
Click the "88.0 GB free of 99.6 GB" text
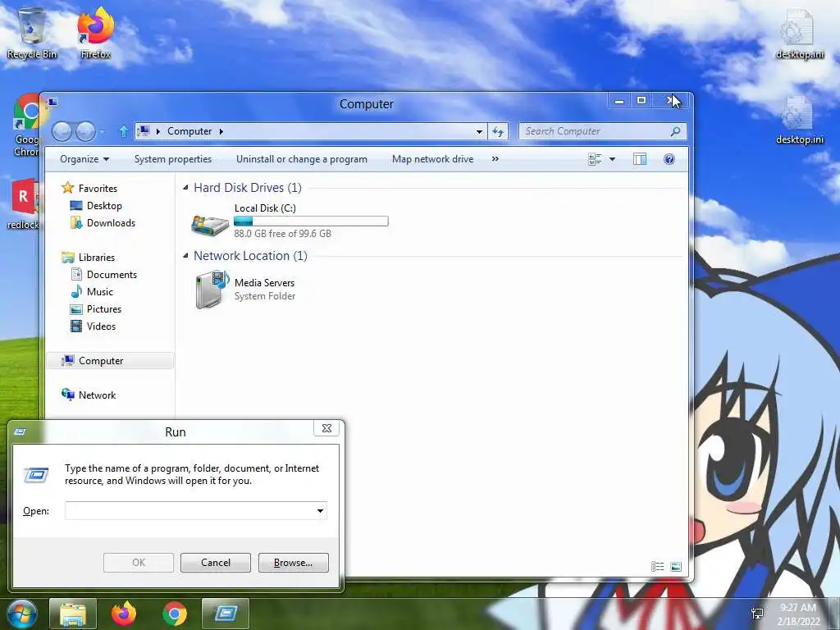pyautogui.click(x=282, y=234)
